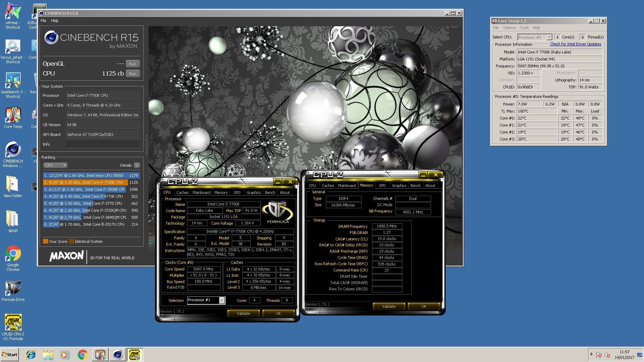This screenshot has width=644, height=362.
Task: Click the DRAM Frequency value field
Action: (387, 226)
